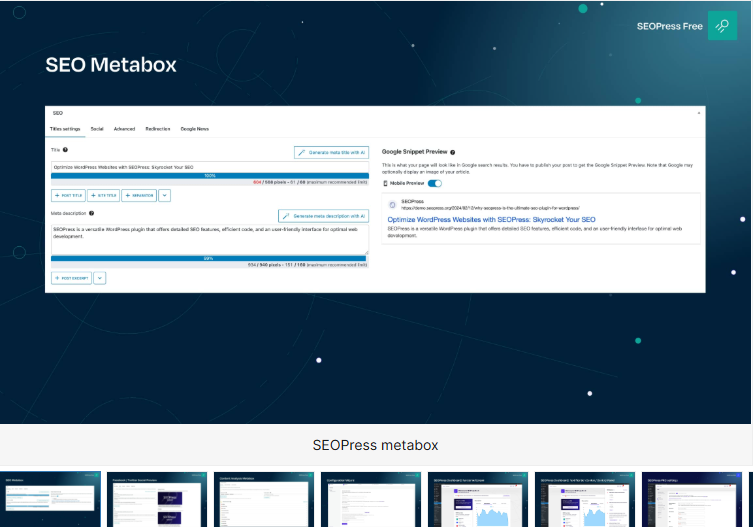This screenshot has height=527, width=753.
Task: Click the SEOPress favicon in snippet preview
Action: tap(391, 204)
